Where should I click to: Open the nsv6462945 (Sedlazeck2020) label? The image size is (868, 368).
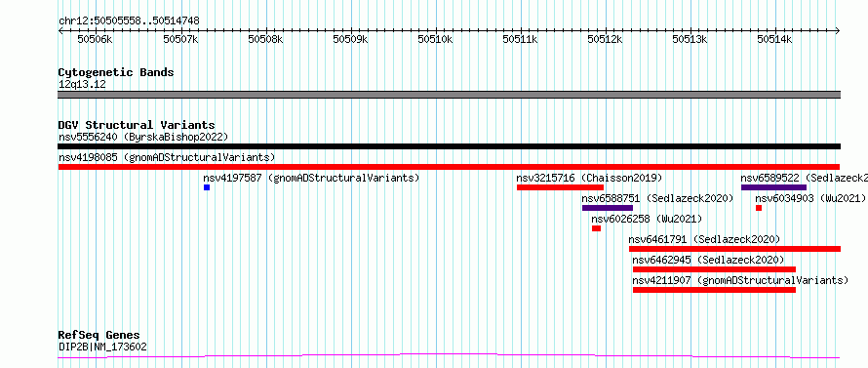(709, 260)
